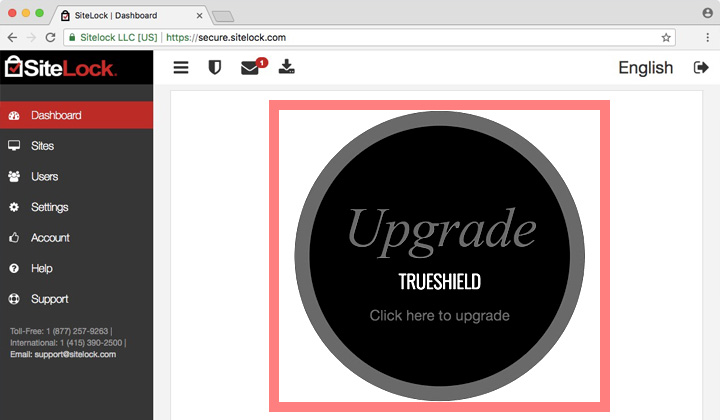This screenshot has height=420, width=720.
Task: Click 'Click here to upgrade' text
Action: click(x=439, y=316)
